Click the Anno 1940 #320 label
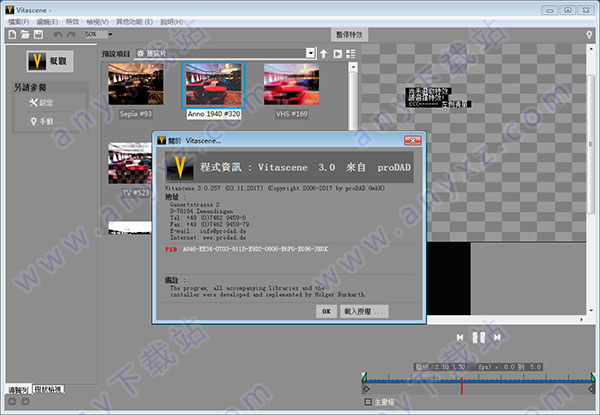600x415 pixels. tap(214, 114)
